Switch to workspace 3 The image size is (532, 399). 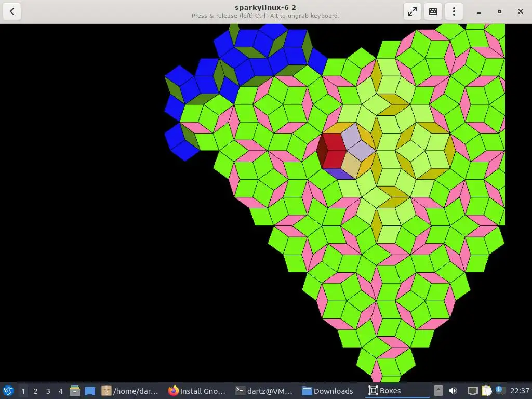48,391
